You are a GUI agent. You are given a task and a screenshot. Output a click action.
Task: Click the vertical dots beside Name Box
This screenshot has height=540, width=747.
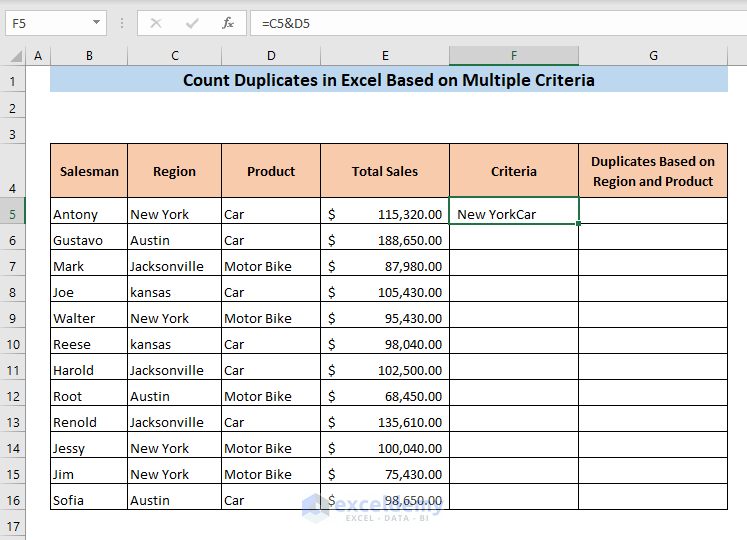coord(121,22)
